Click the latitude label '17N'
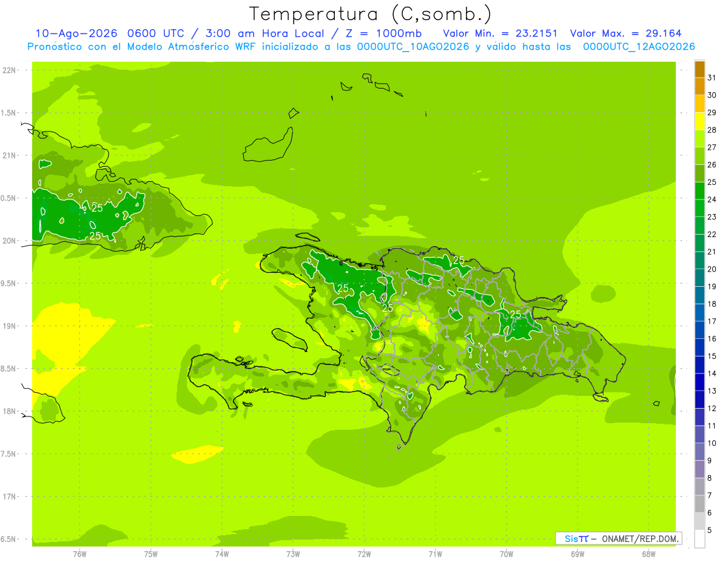The width and height of the screenshot is (728, 562). [x=10, y=497]
